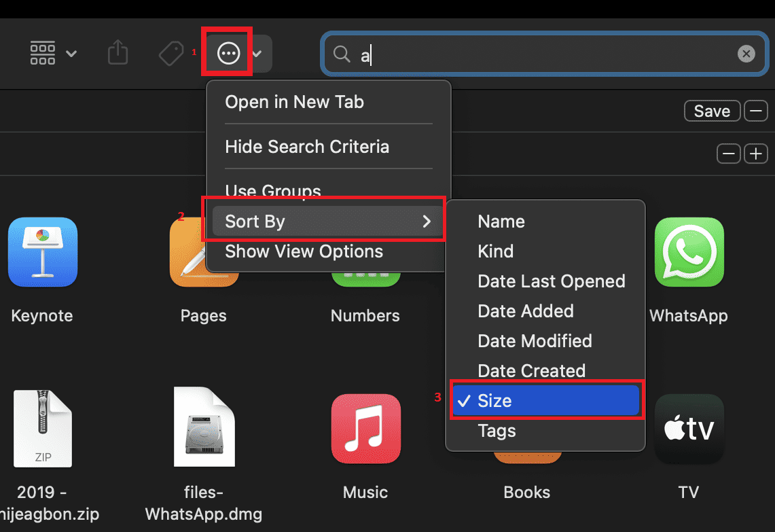
Task: Clear the search field text
Action: tap(746, 54)
